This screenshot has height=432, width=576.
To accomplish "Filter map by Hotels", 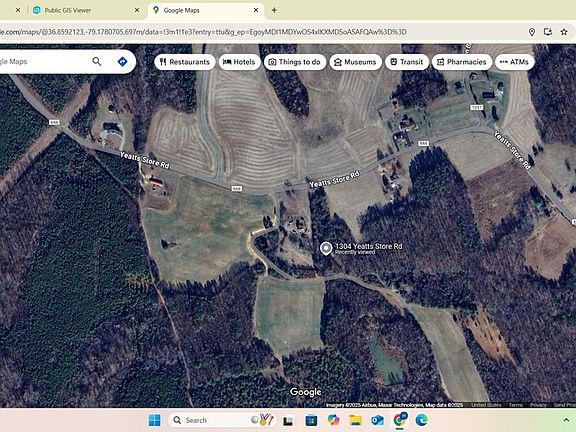I will click(240, 62).
